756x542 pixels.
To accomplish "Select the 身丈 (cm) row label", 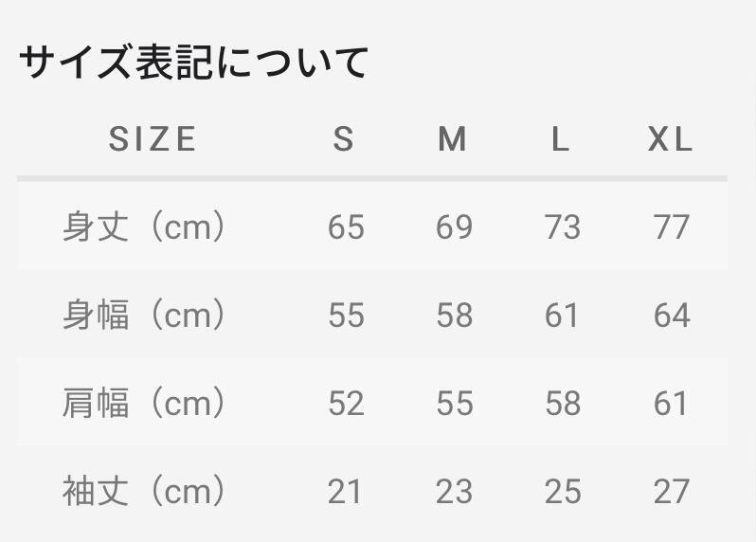I will (145, 227).
